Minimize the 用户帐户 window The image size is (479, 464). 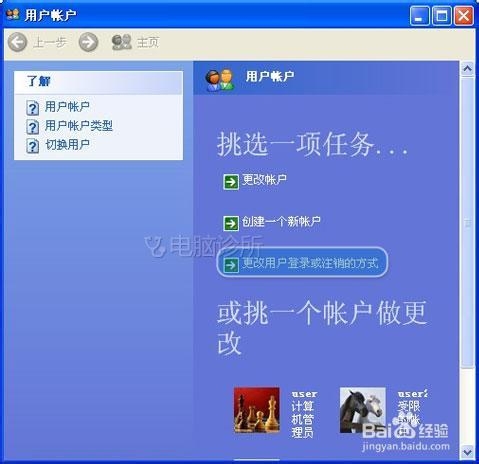coord(419,16)
